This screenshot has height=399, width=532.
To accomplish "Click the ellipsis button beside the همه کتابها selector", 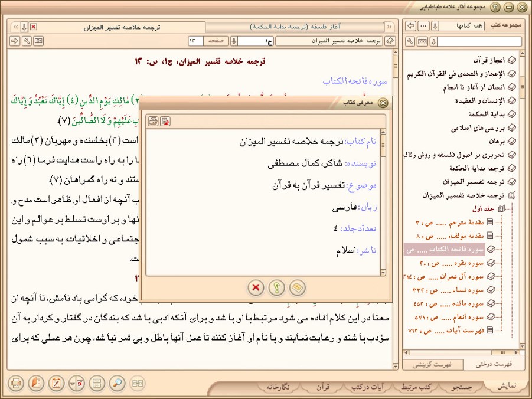I will [x=423, y=26].
